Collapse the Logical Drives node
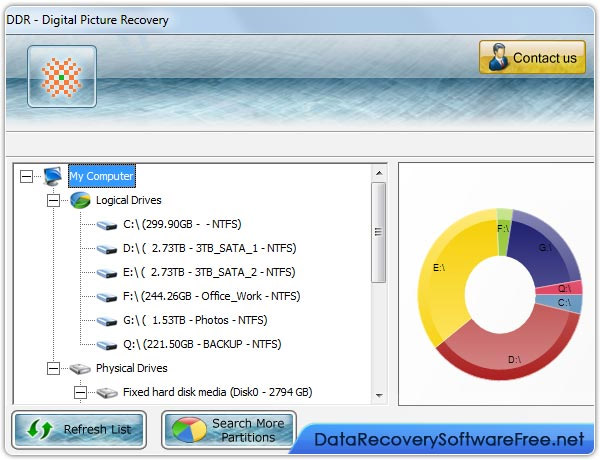This screenshot has height=460, width=600. point(53,200)
